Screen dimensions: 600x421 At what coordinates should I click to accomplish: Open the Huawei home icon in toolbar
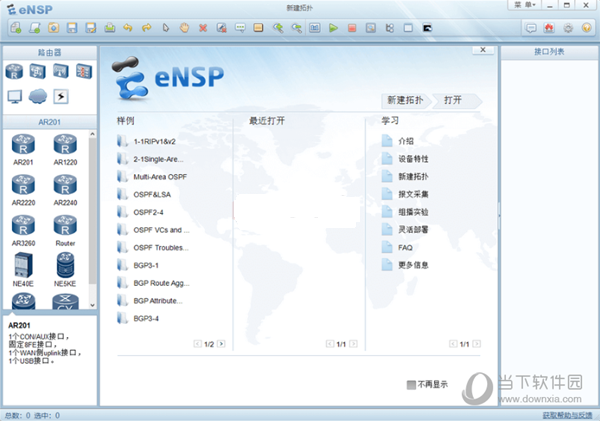(x=549, y=28)
